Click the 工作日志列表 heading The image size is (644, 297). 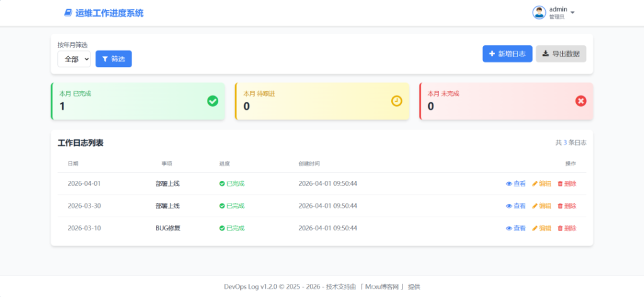point(80,143)
